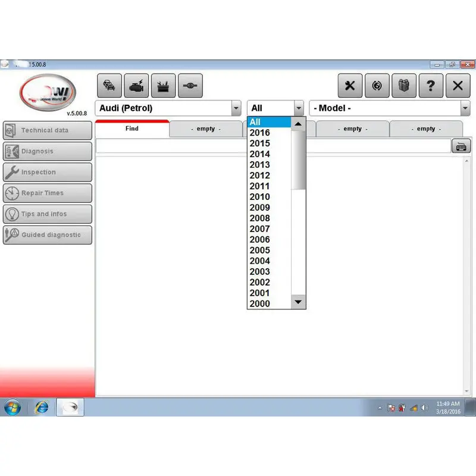
Task: Choose All in the year list
Action: pyautogui.click(x=270, y=122)
